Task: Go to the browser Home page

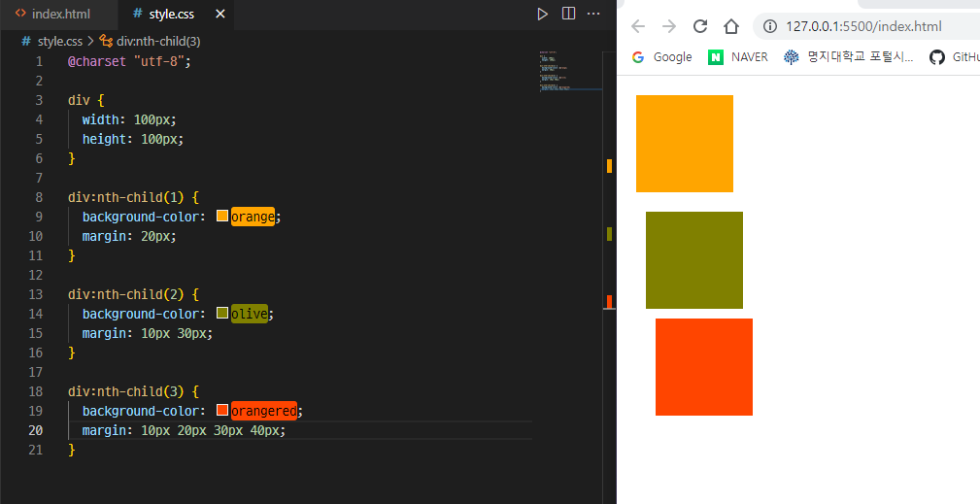Action: tap(731, 26)
